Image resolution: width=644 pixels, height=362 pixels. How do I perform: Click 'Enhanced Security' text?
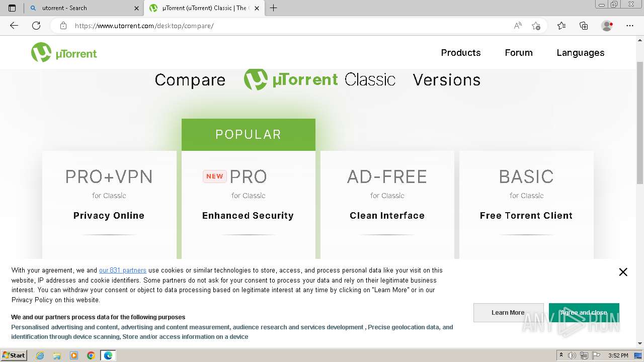click(x=248, y=216)
